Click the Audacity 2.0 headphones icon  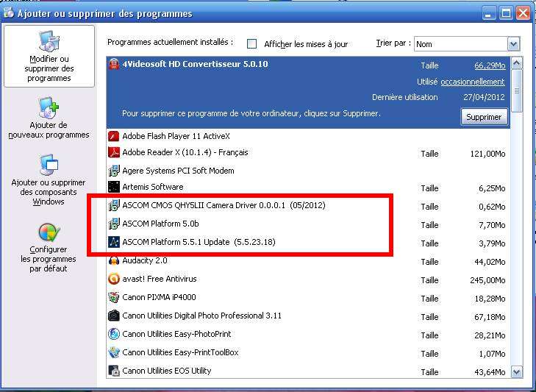(114, 260)
